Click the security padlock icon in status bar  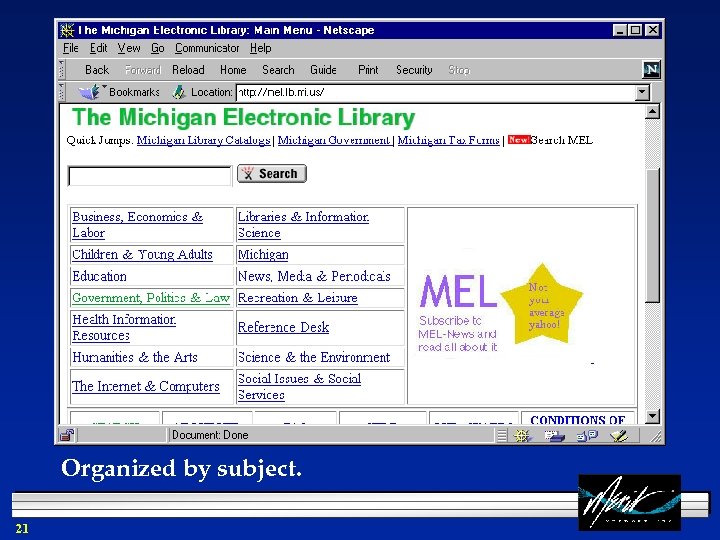[67, 435]
